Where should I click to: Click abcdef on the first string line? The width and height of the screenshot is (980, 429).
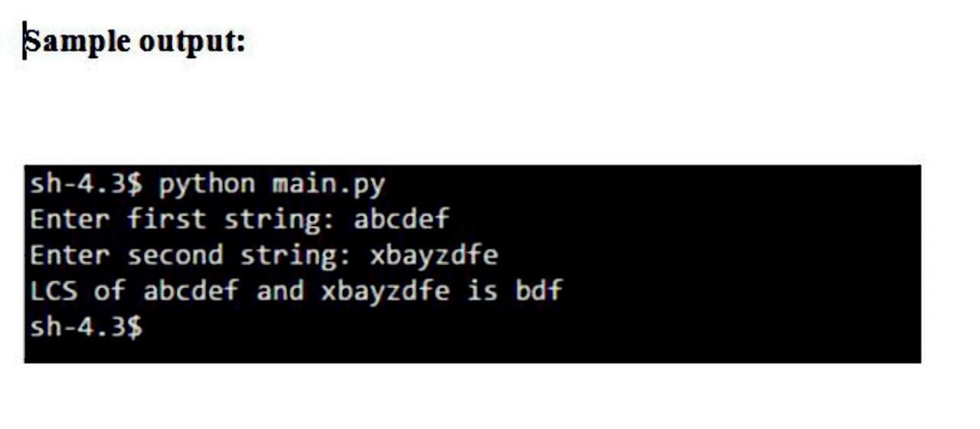pos(402,219)
